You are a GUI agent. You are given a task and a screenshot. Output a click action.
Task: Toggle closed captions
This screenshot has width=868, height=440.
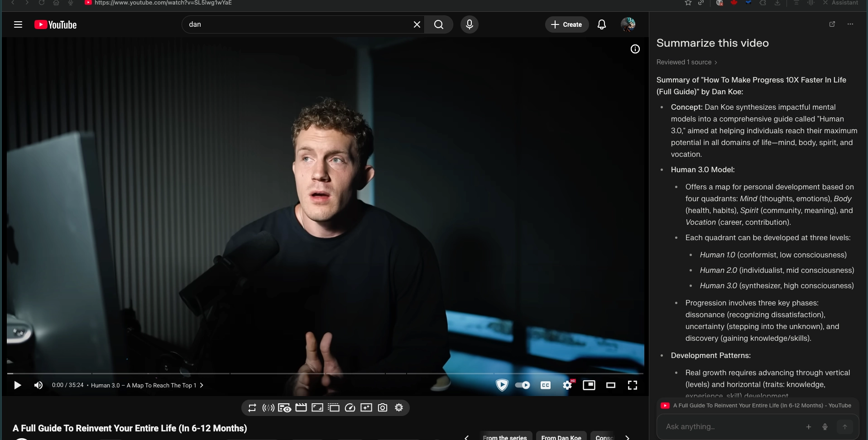546,385
